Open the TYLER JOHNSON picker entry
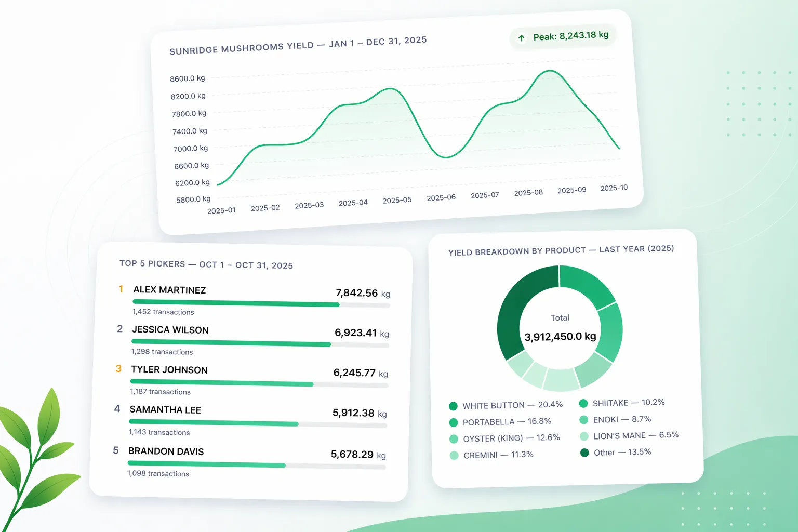Viewport: 798px width, 532px height. point(169,369)
